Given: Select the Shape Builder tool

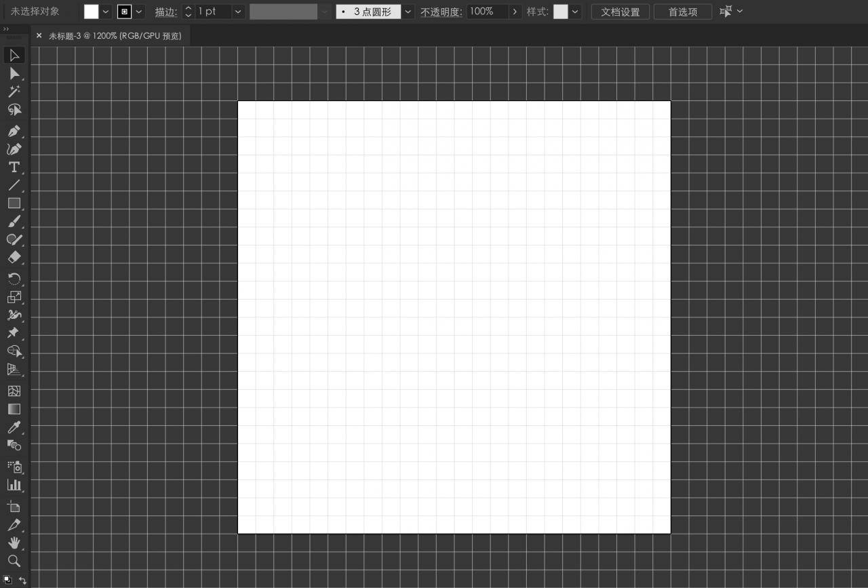Looking at the screenshot, I should point(14,351).
